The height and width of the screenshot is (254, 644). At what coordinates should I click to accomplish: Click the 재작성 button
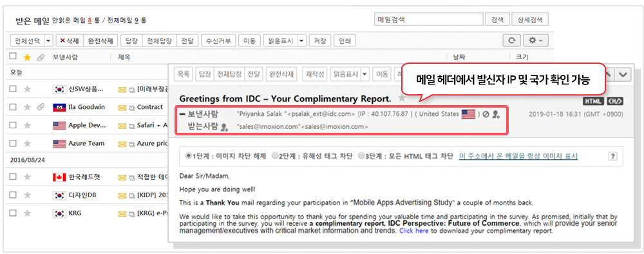[x=315, y=74]
